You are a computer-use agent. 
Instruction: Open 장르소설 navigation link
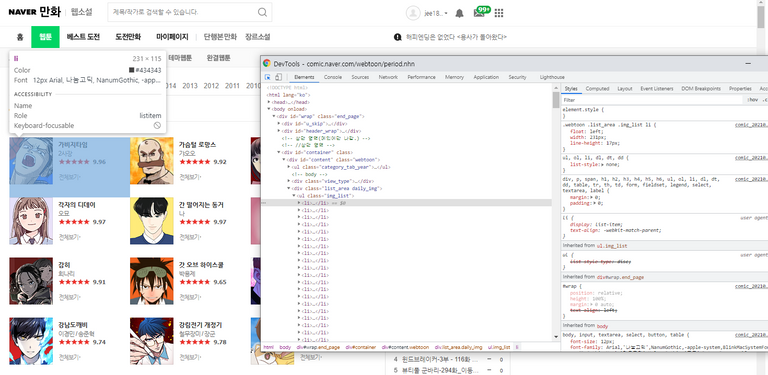pos(258,37)
